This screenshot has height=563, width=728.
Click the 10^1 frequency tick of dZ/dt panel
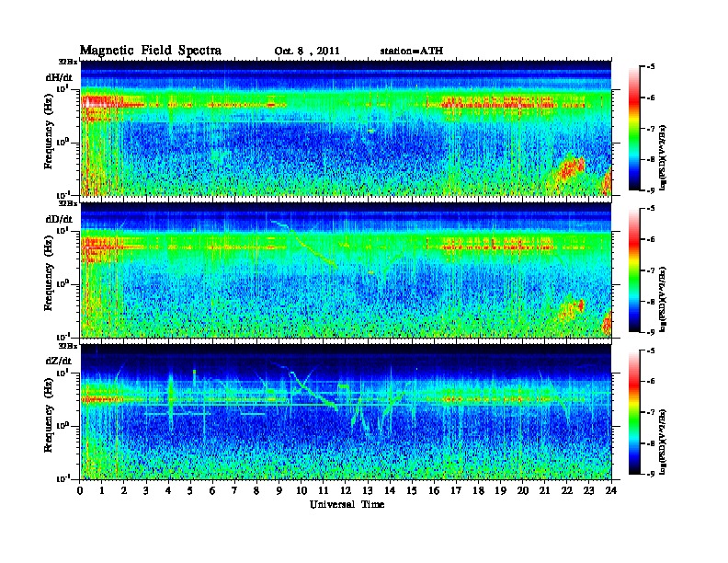pos(63,373)
